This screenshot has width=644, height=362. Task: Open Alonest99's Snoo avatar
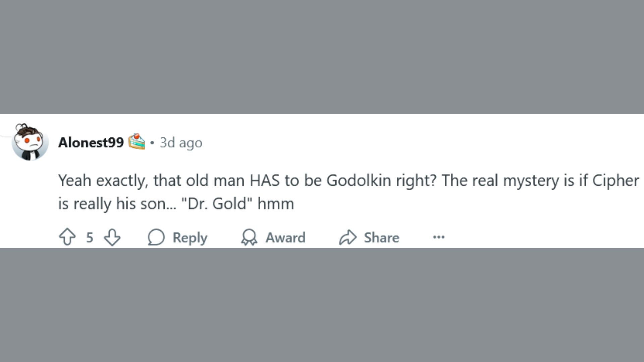tap(30, 142)
